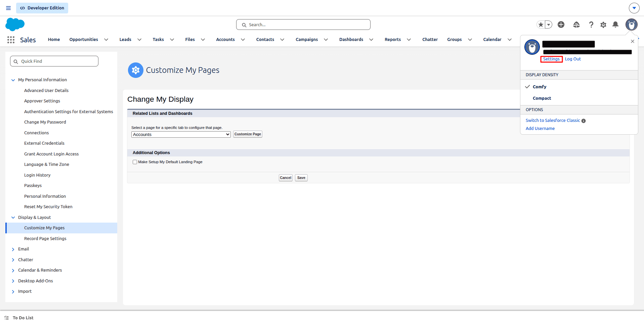644x324 pixels.
Task: Click the To Do List icon
Action: [x=7, y=318]
